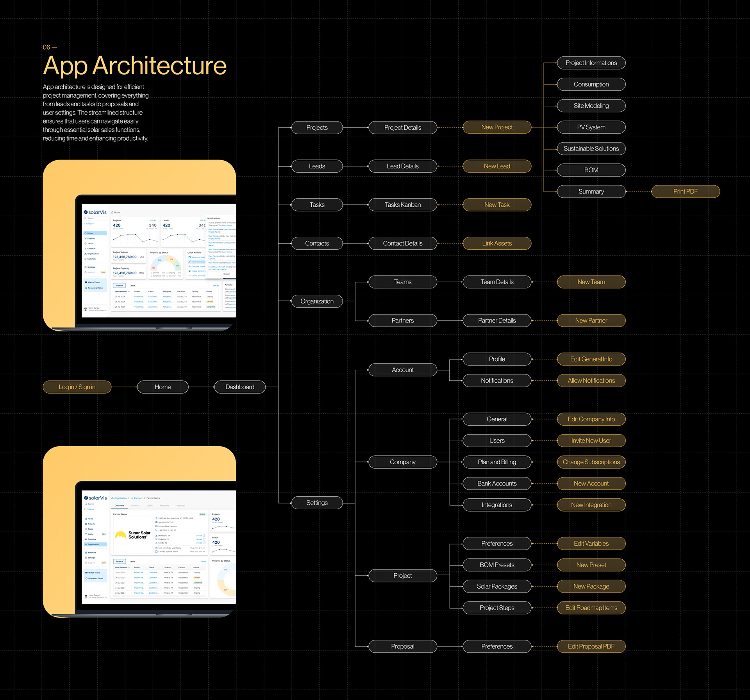The width and height of the screenshot is (750, 700).
Task: Click the App Architecture heading
Action: click(x=135, y=66)
